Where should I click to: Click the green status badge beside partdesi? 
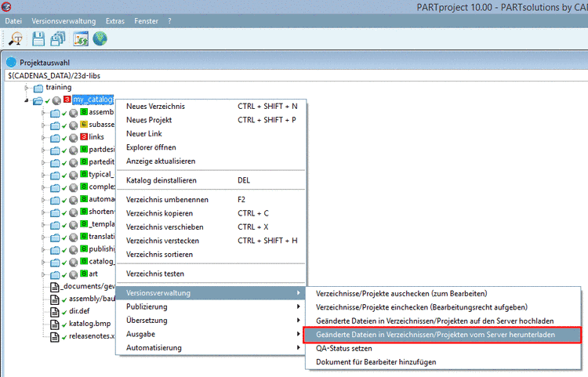coord(84,149)
